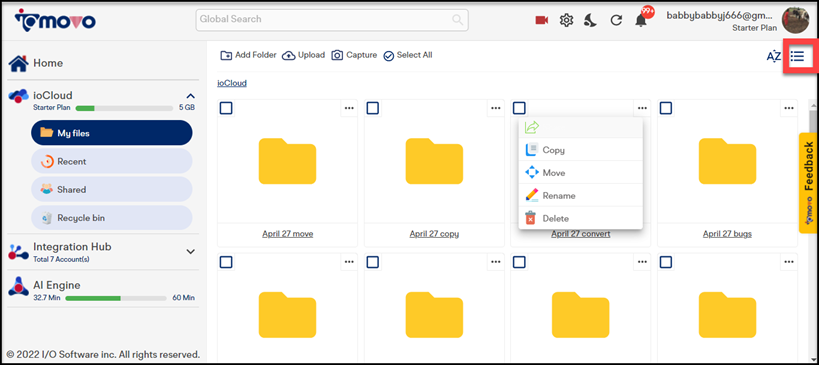Open more options on April 27 convert
The height and width of the screenshot is (365, 819).
click(x=642, y=108)
